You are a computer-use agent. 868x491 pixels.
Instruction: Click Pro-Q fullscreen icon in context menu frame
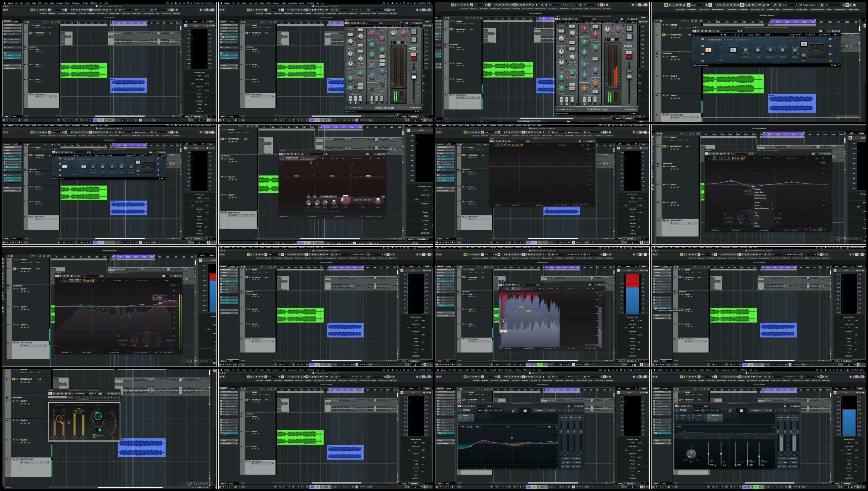click(x=823, y=158)
